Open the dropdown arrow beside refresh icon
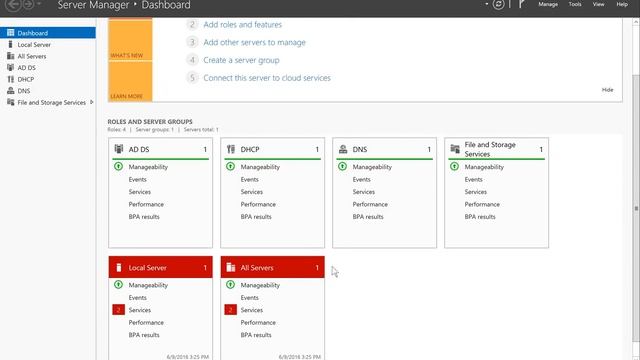This screenshot has width=640, height=360. (x=487, y=4)
